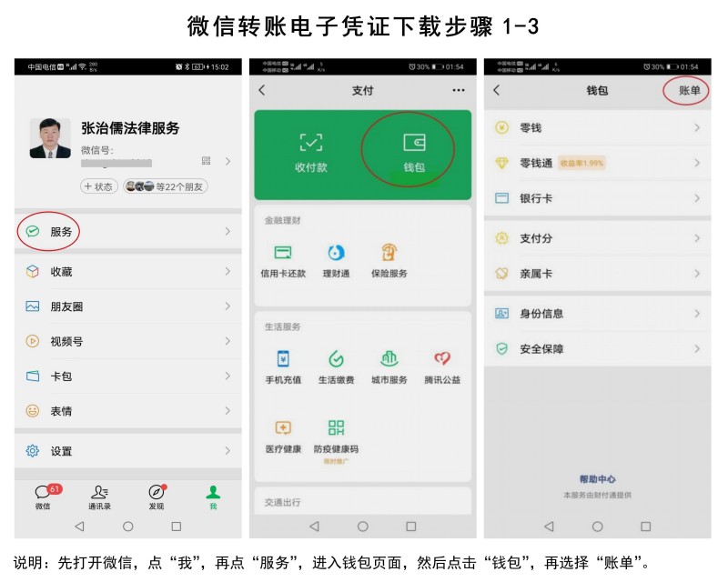
Task: Open 生活缴费 utility payments
Action: click(x=336, y=367)
